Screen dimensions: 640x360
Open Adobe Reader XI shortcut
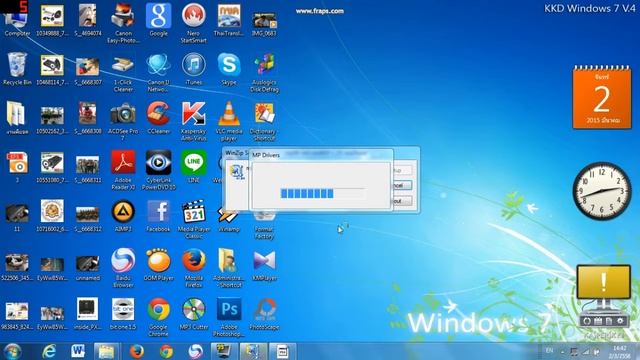(x=123, y=170)
